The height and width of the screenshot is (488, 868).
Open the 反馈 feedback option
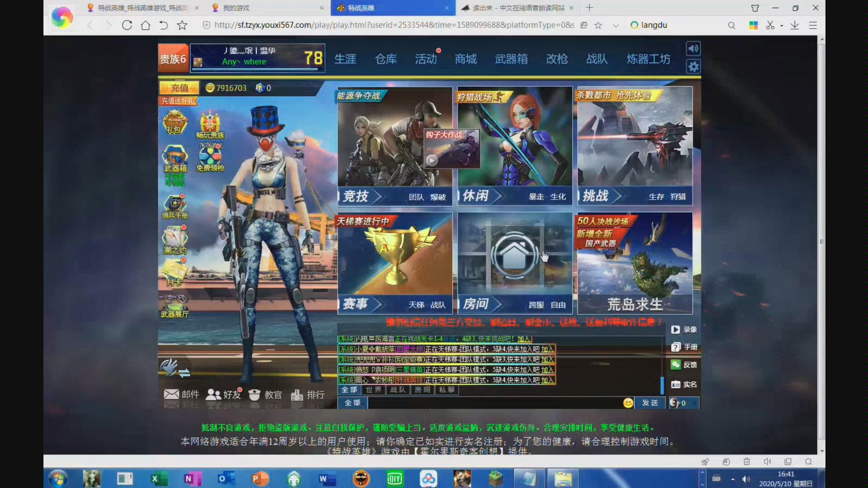coord(684,364)
